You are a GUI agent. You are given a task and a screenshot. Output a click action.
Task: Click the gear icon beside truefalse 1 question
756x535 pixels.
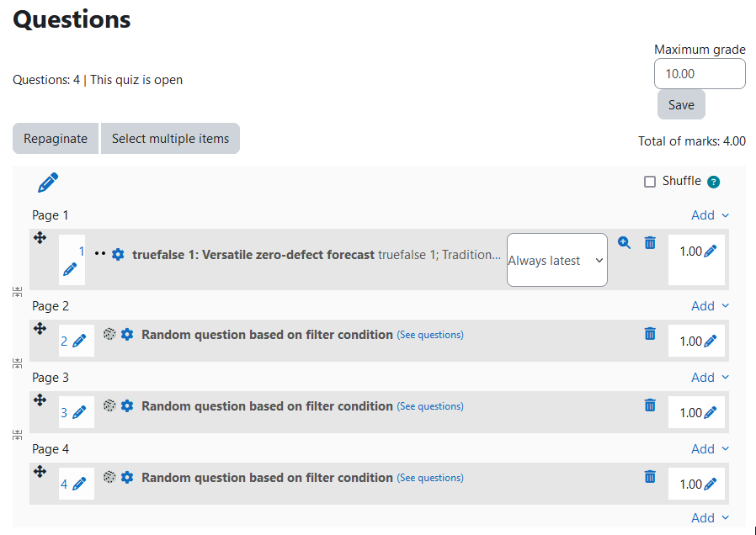click(118, 254)
